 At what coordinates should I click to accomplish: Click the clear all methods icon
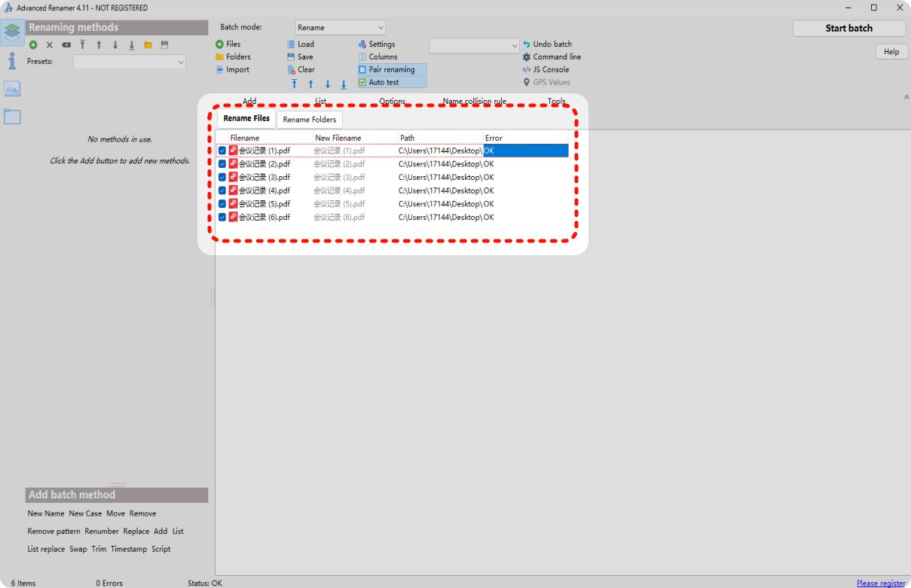[x=66, y=45]
